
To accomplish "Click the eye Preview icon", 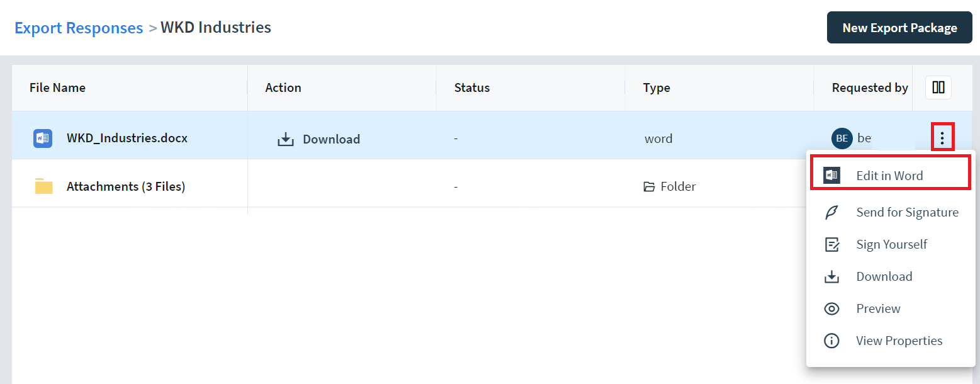I will click(831, 308).
